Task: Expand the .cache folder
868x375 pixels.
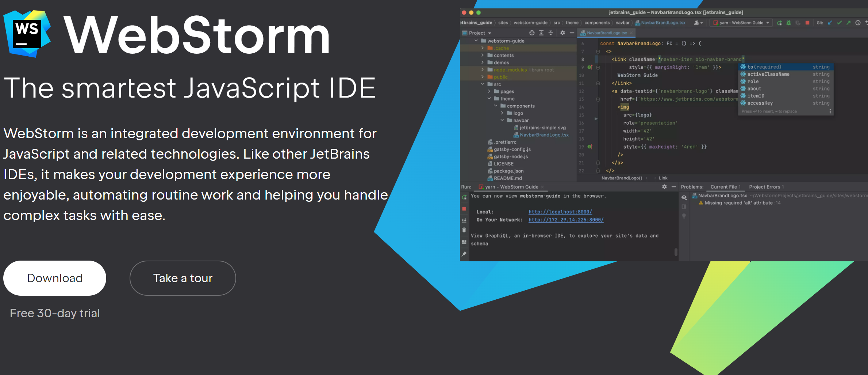Action: [x=483, y=48]
